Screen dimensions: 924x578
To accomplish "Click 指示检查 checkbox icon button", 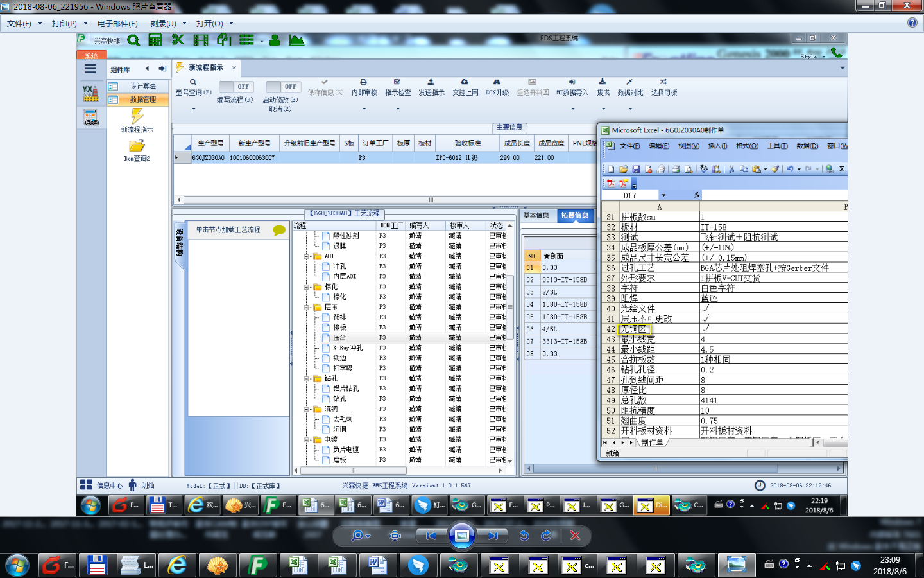I will 398,87.
